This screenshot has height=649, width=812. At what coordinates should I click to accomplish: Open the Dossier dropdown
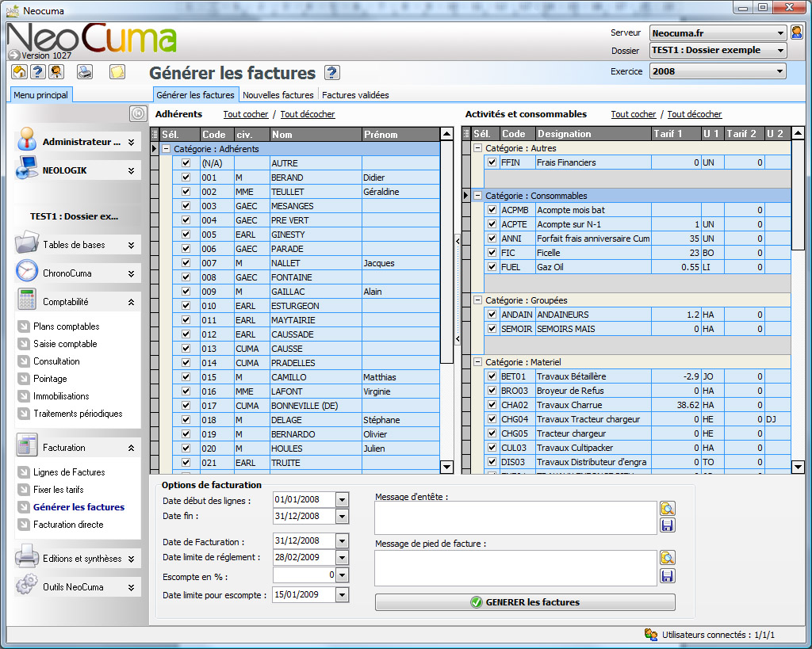coord(780,50)
